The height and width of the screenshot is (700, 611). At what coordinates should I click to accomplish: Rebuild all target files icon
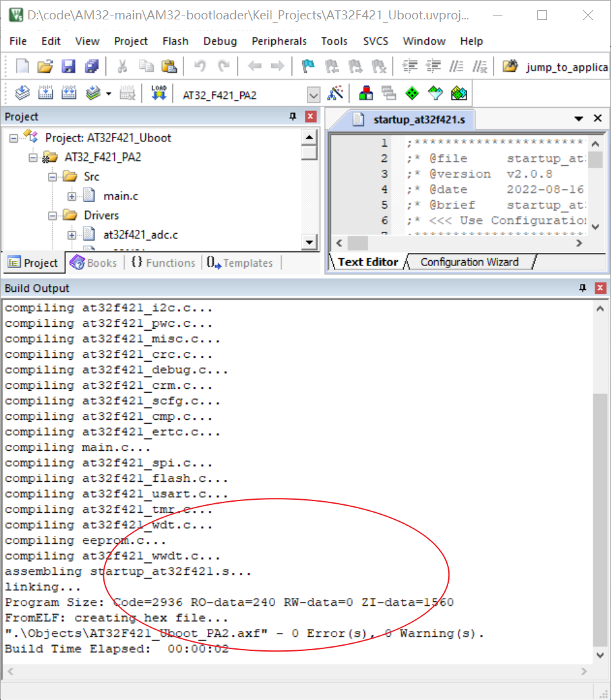[x=68, y=93]
